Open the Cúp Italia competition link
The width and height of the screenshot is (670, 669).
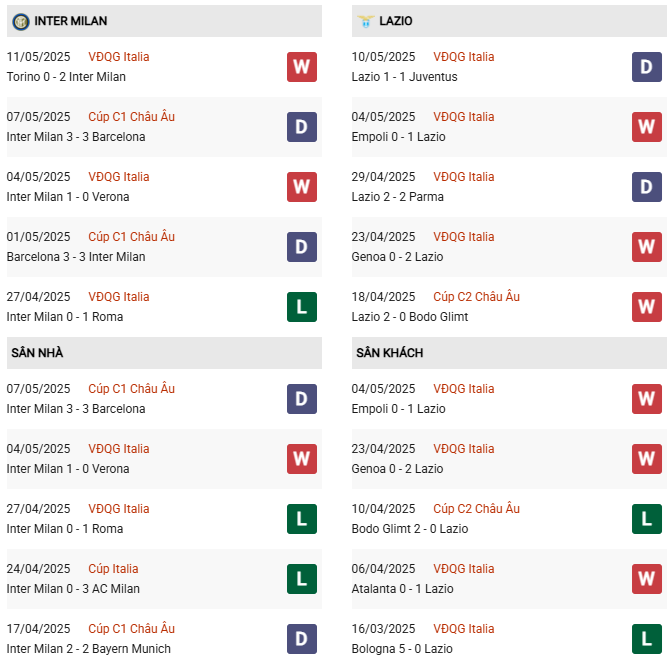point(114,569)
